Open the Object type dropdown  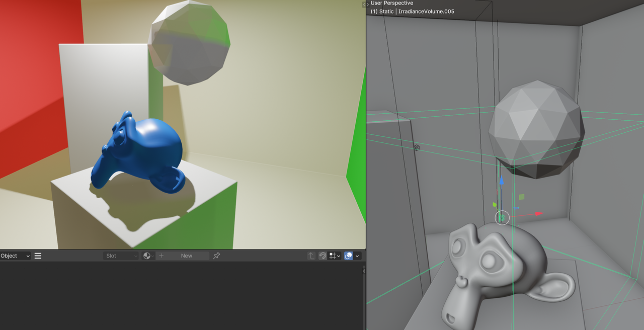pos(16,256)
